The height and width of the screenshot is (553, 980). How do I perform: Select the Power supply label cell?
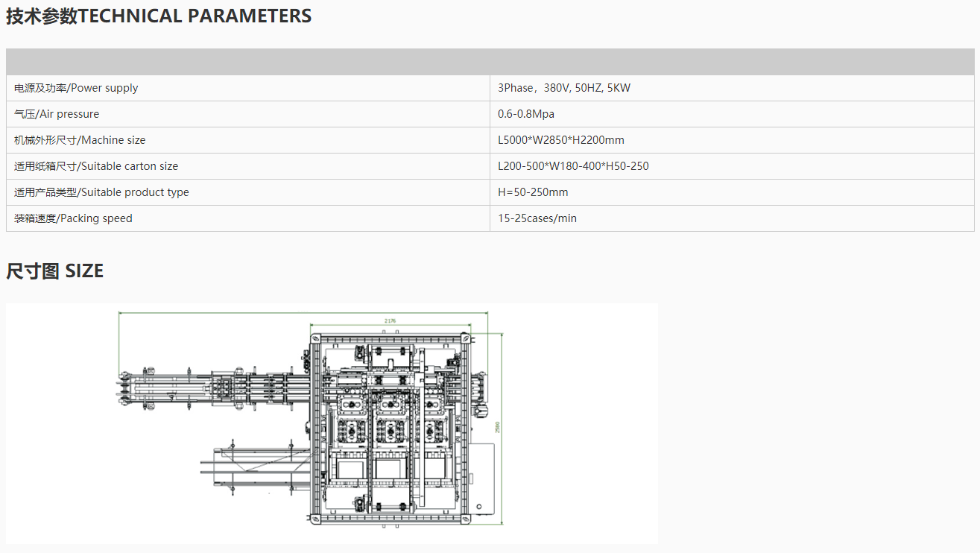(76, 88)
